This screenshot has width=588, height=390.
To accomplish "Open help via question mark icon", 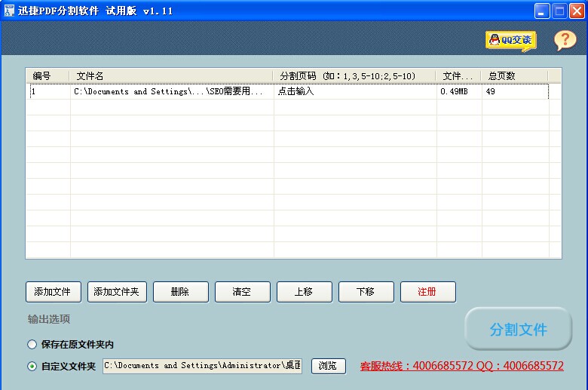I will [565, 40].
